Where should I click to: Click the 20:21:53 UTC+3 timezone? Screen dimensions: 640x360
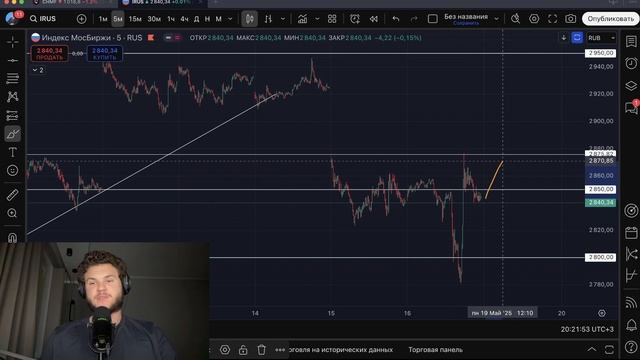click(x=587, y=329)
